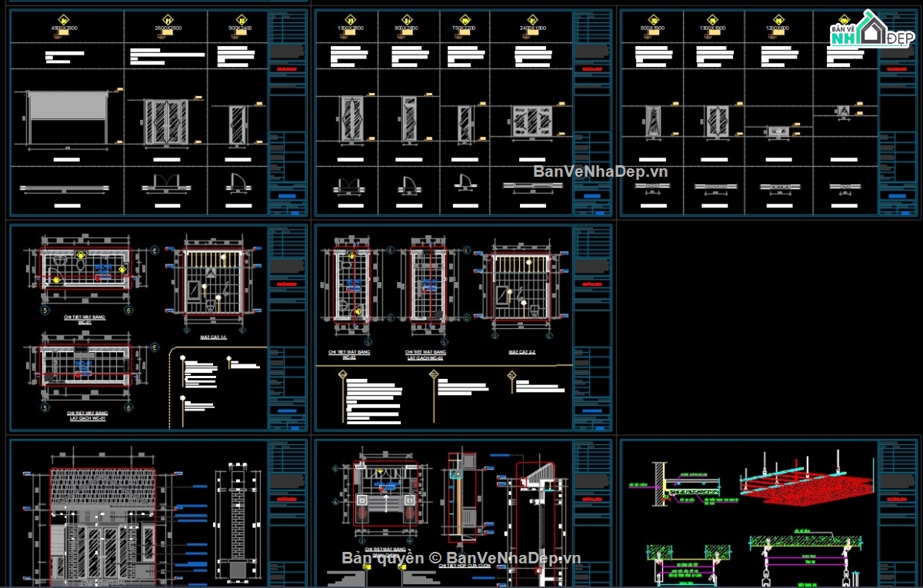Viewport: 923px width, 588px height.
Task: Pick the single door elevation under 900X2400
Action: click(x=238, y=125)
